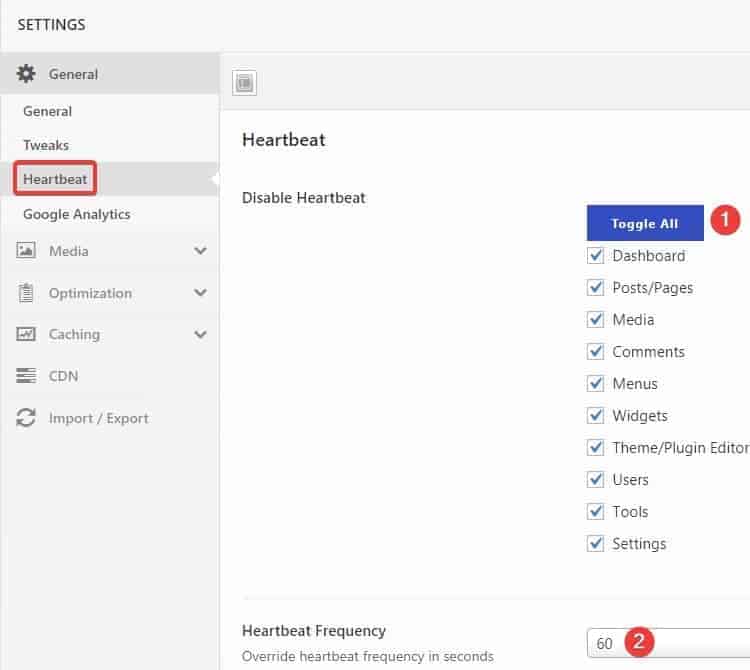This screenshot has width=750, height=670.
Task: Click the Import / Export refresh icon
Action: click(x=26, y=417)
